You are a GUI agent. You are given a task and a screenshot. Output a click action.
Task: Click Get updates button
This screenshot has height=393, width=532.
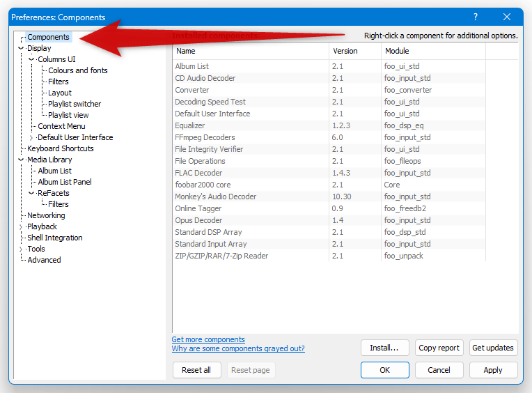(x=493, y=348)
